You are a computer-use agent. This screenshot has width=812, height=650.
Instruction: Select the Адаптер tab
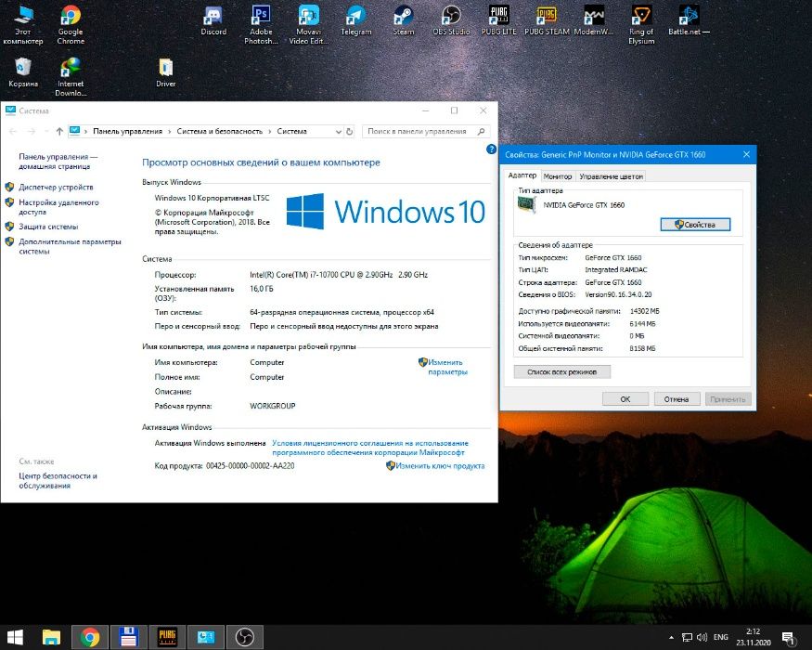click(x=522, y=175)
